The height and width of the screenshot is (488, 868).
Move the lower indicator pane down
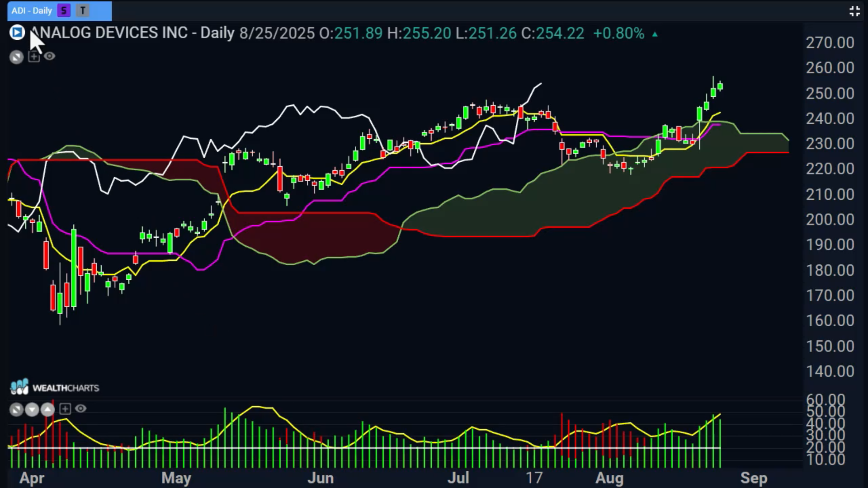click(32, 409)
